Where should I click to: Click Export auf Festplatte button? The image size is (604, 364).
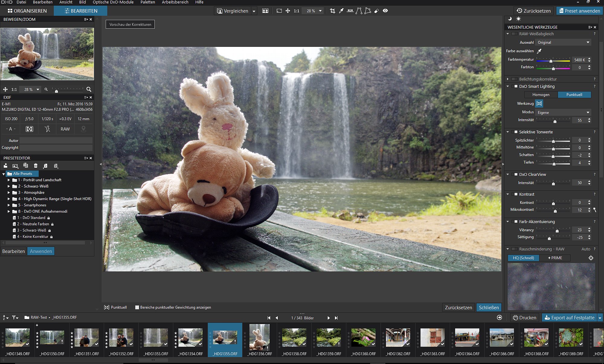pyautogui.click(x=570, y=318)
